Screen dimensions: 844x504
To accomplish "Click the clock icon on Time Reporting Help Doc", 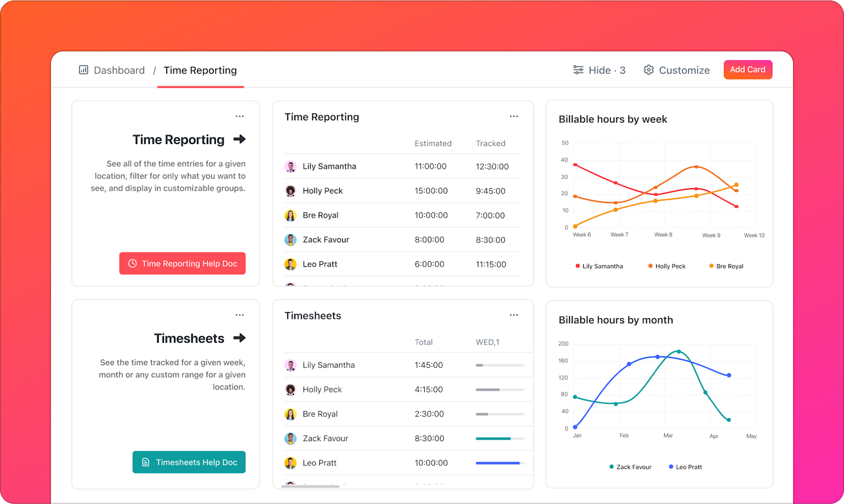I will pos(132,263).
